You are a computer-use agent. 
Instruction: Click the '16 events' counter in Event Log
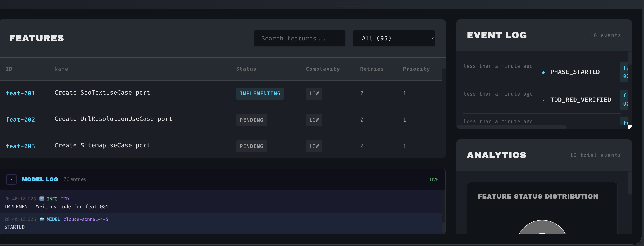pos(605,35)
